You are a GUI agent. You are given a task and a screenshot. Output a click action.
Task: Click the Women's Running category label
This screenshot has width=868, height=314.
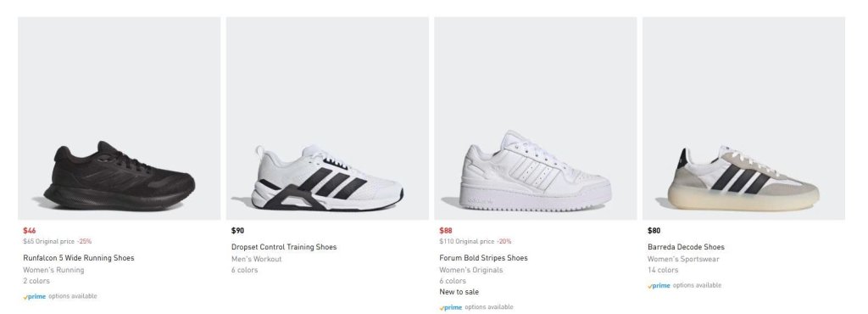[x=53, y=270]
